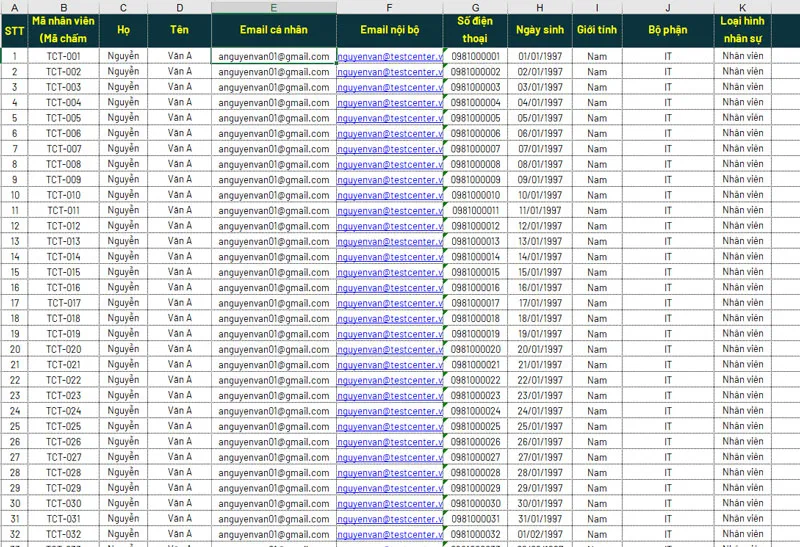Select the 'Giới tính' header cell

click(597, 30)
